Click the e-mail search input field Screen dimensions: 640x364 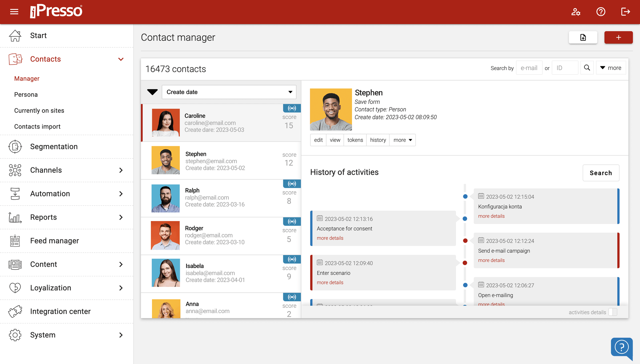tap(529, 67)
